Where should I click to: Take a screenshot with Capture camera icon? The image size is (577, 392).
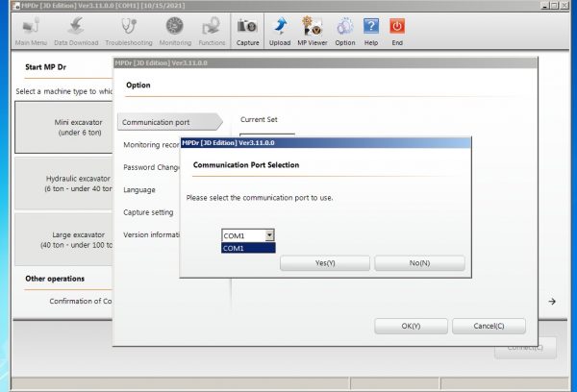[247, 32]
